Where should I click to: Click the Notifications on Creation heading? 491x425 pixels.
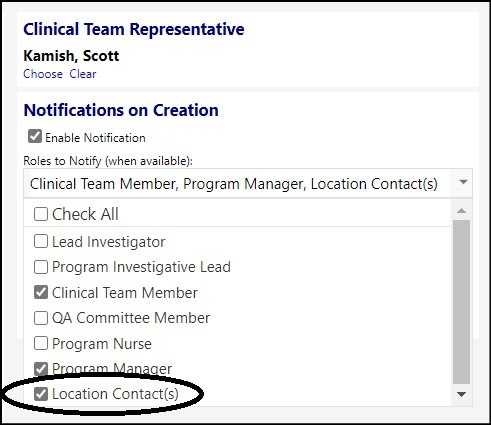121,110
